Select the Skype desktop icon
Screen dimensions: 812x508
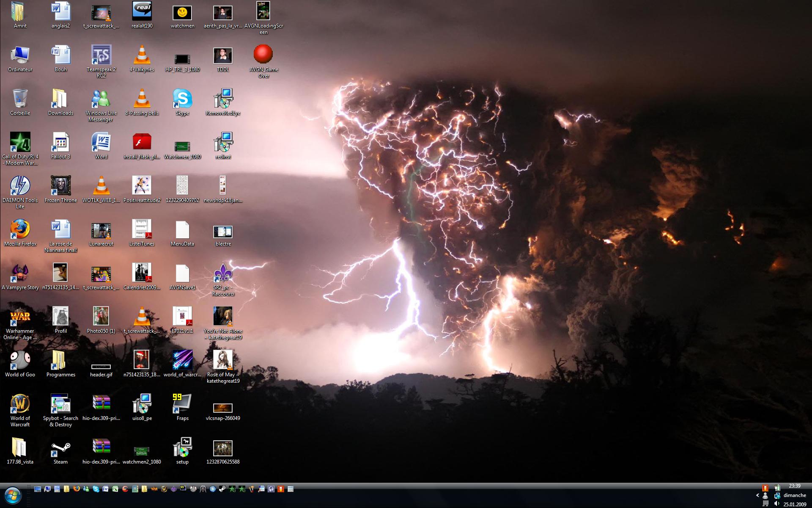click(x=182, y=99)
